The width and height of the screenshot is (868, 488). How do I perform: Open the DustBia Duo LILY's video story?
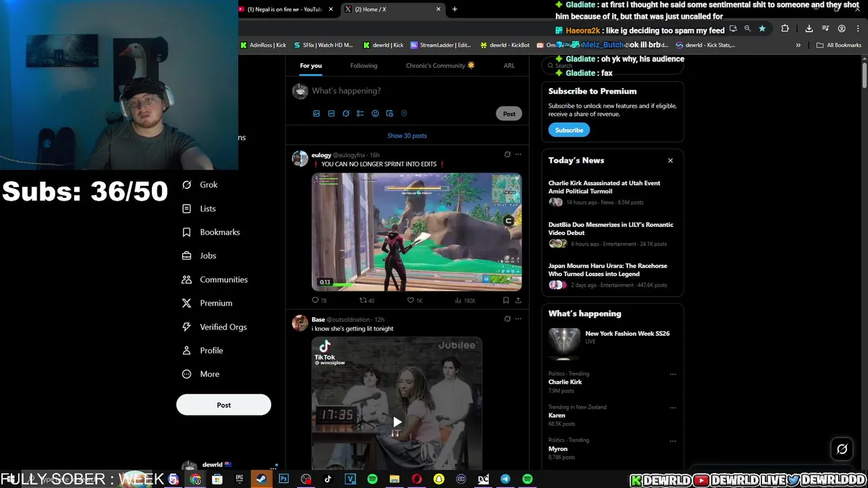[612, 234]
